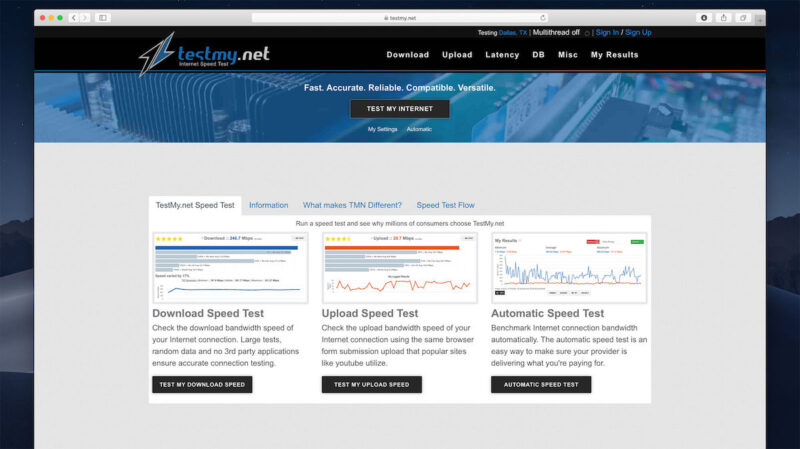The width and height of the screenshot is (800, 449).
Task: Click the Download Speed Test heading
Action: (x=208, y=313)
